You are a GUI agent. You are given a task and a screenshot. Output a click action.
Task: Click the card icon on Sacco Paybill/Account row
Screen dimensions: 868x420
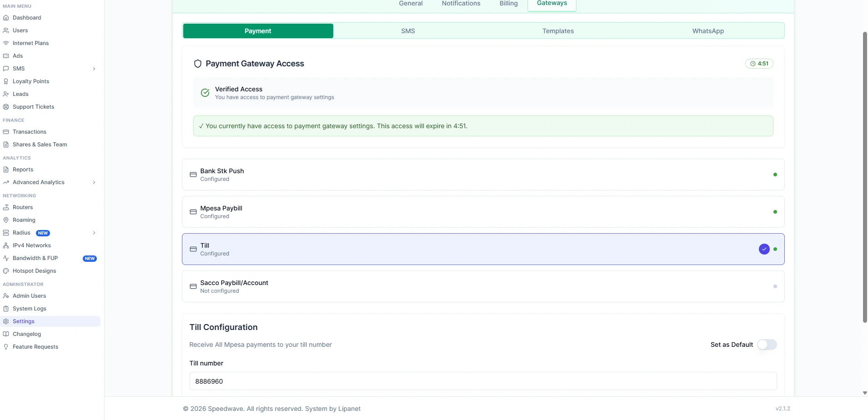pyautogui.click(x=193, y=286)
